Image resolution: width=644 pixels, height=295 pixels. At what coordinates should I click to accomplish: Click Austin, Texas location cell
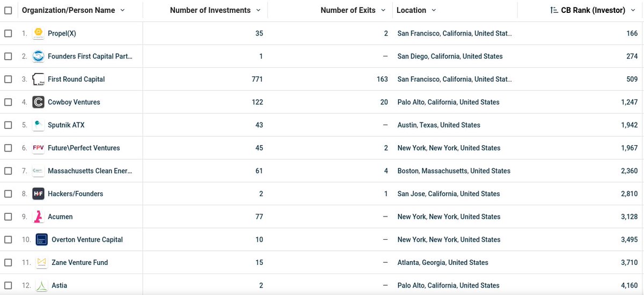click(438, 125)
